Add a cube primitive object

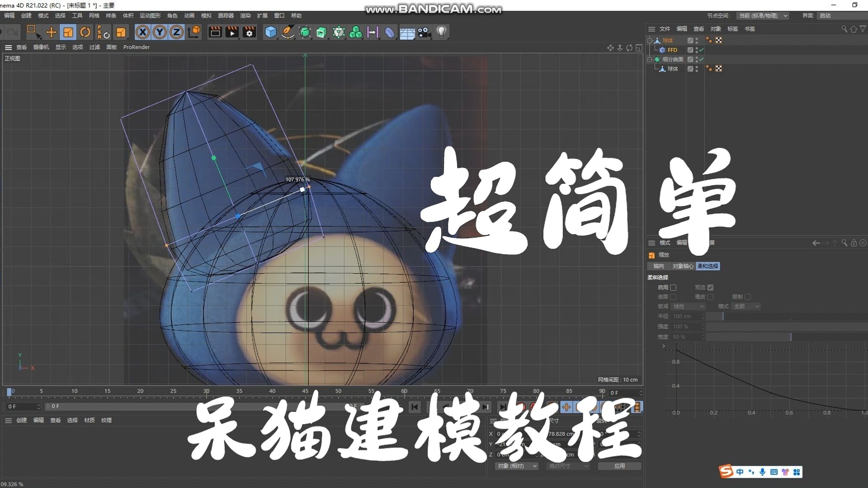[x=270, y=32]
